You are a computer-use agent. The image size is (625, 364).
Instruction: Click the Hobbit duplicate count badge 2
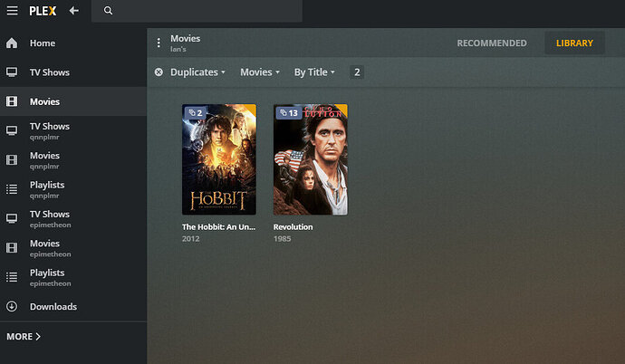click(196, 113)
